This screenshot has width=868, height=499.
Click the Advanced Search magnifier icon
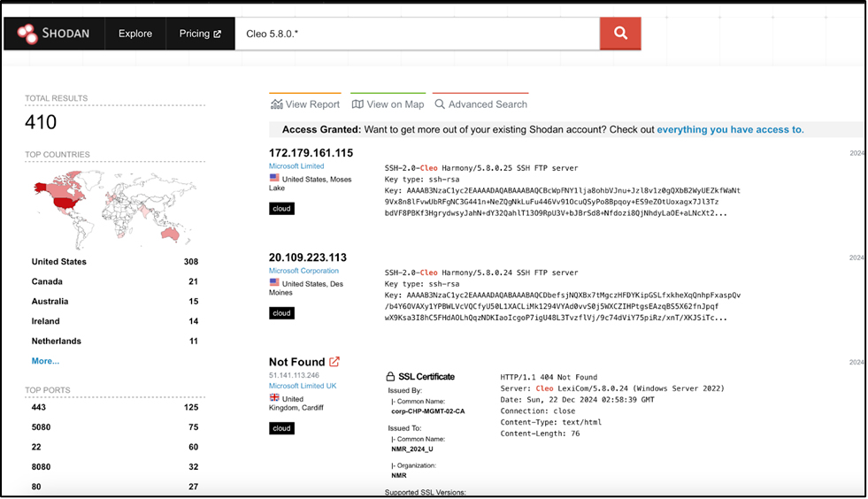(440, 104)
